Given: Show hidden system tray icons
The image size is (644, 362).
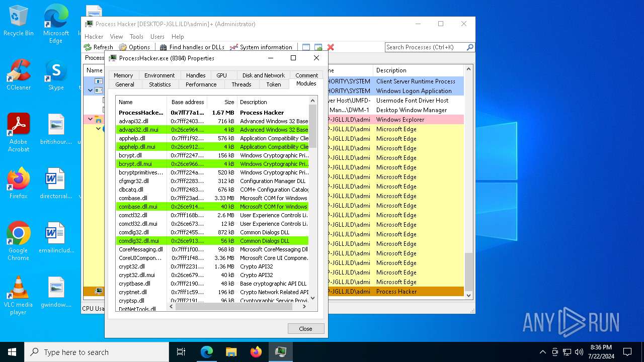Looking at the screenshot, I should (542, 352).
